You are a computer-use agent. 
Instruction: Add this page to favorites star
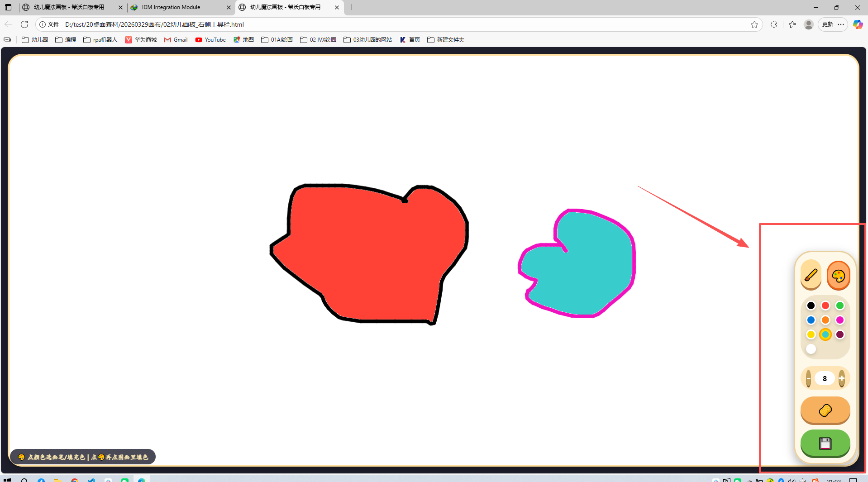pos(754,24)
